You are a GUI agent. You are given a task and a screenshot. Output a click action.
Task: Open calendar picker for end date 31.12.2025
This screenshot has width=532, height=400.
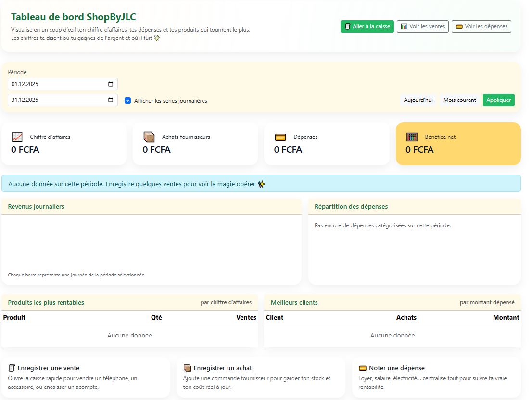(111, 100)
